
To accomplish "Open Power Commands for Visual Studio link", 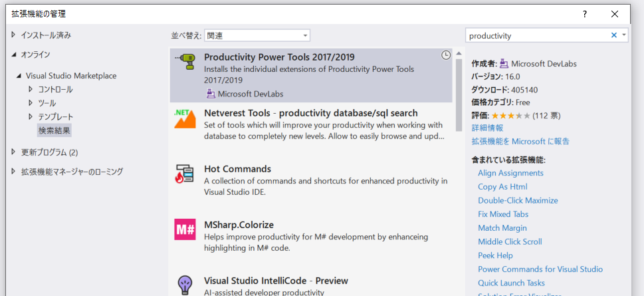I will 540,269.
